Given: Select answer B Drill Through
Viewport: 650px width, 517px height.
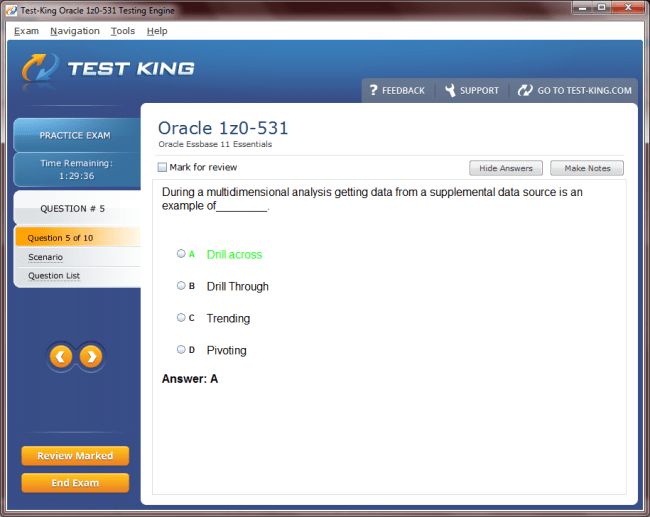Looking at the screenshot, I should click(x=181, y=285).
